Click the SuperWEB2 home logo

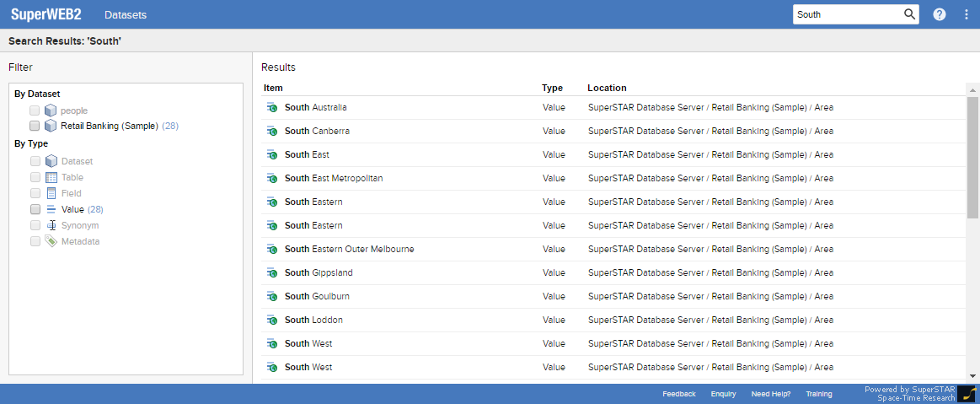coord(46,14)
